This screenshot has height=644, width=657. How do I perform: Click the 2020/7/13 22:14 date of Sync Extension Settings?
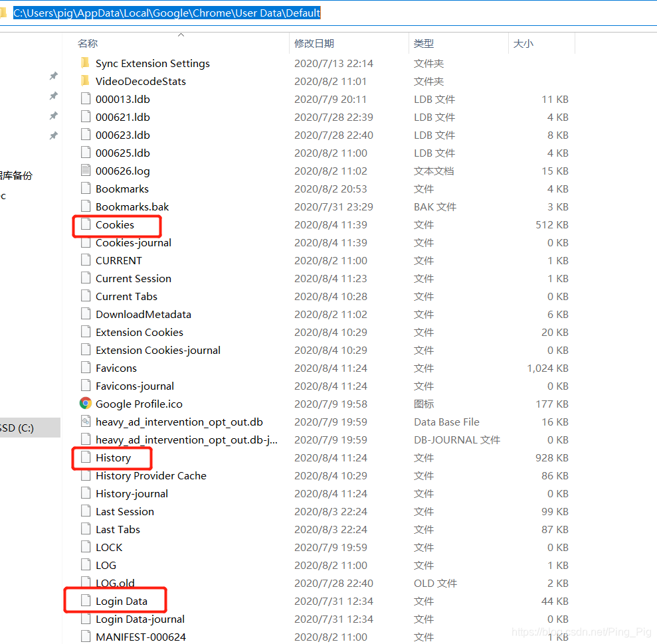(x=333, y=63)
